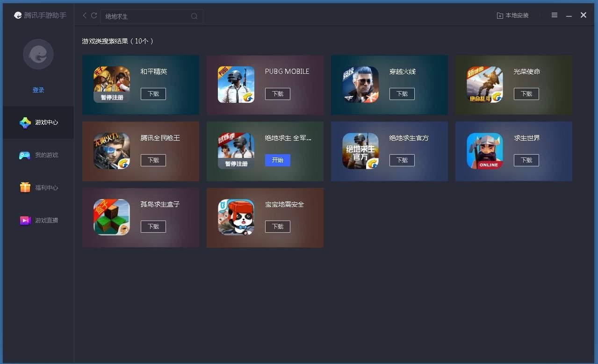Focus the search field containing 绝地求生

(152, 16)
